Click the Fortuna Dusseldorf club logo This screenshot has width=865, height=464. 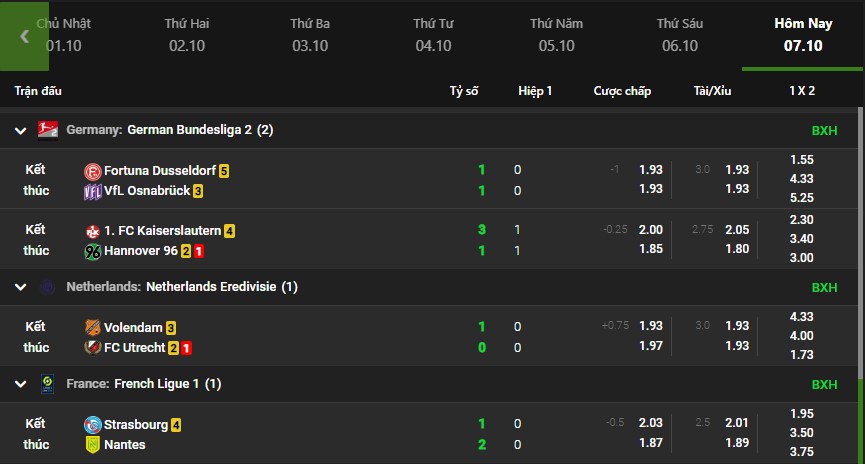(93, 171)
